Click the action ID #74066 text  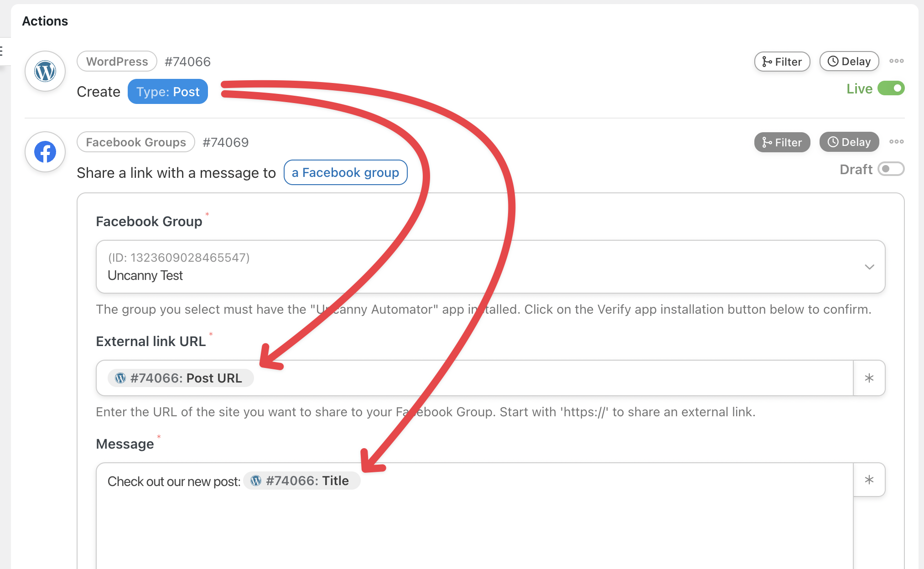click(187, 62)
